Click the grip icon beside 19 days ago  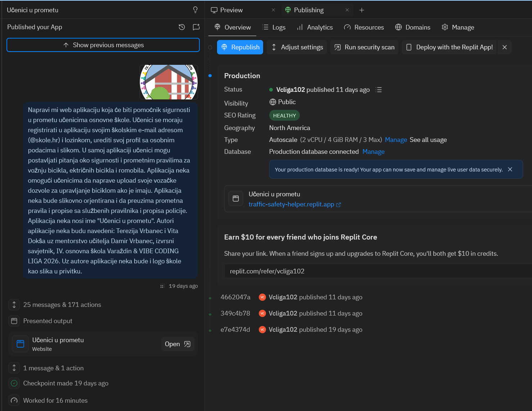[x=162, y=286]
